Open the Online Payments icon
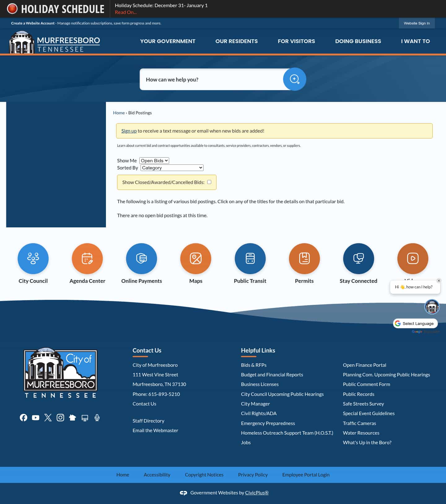This screenshot has height=504, width=446. click(x=142, y=258)
